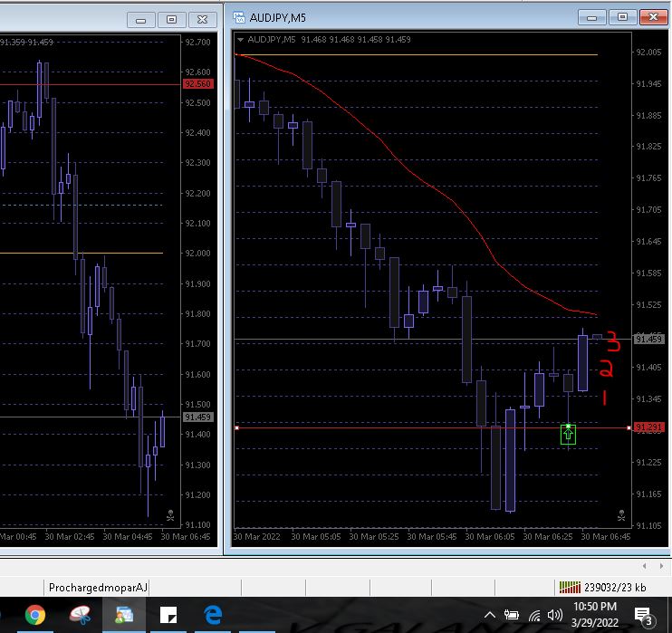Click the skull icon in the AUDJPY M5 chart

pos(621,515)
